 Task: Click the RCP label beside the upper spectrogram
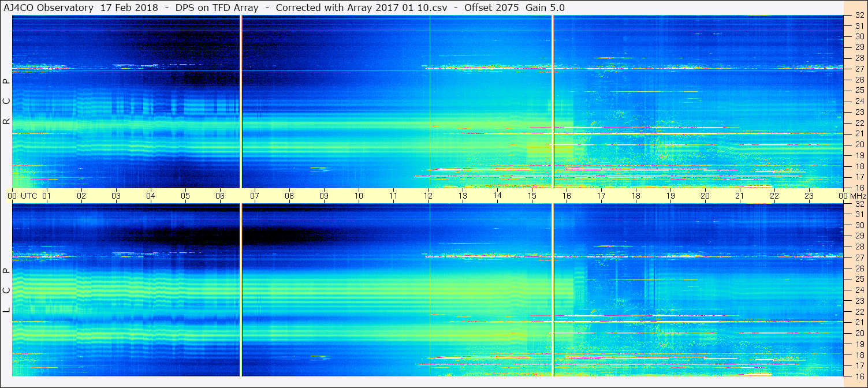coord(6,102)
